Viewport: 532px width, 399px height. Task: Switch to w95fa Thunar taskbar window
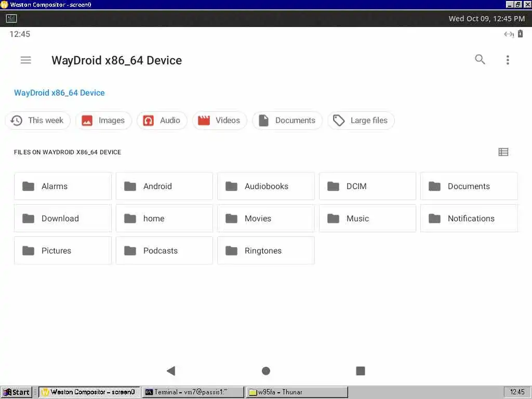[x=297, y=392]
